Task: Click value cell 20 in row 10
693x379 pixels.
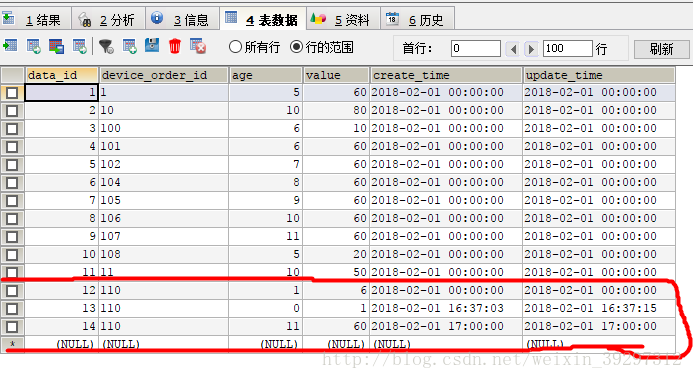Action: [336, 254]
